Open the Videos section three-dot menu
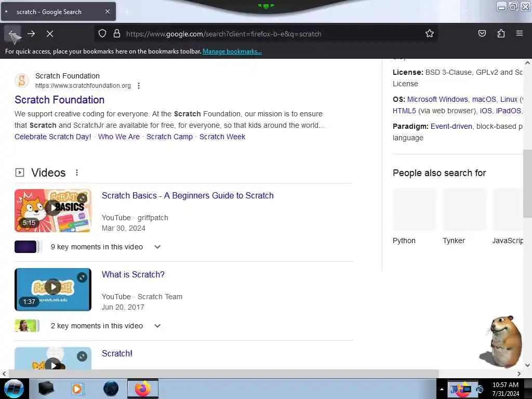Screen dimensions: 532x399 77,172
